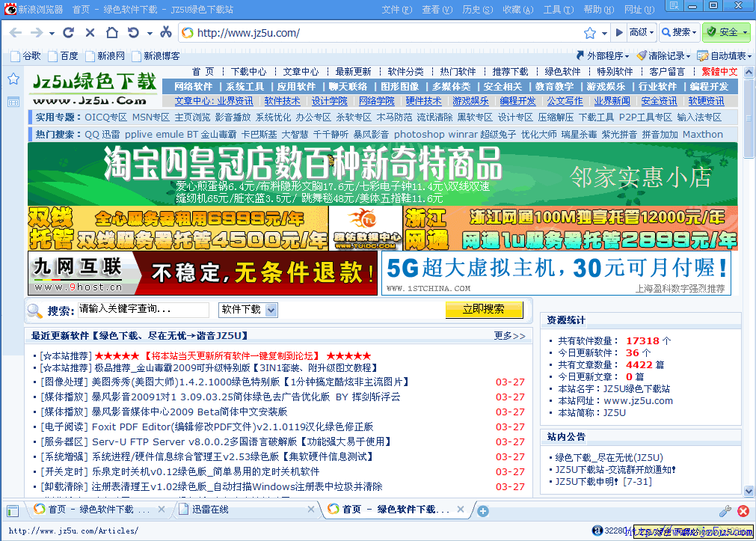The image size is (756, 541).
Task: Open the 安全资讯 article link
Action: [659, 101]
